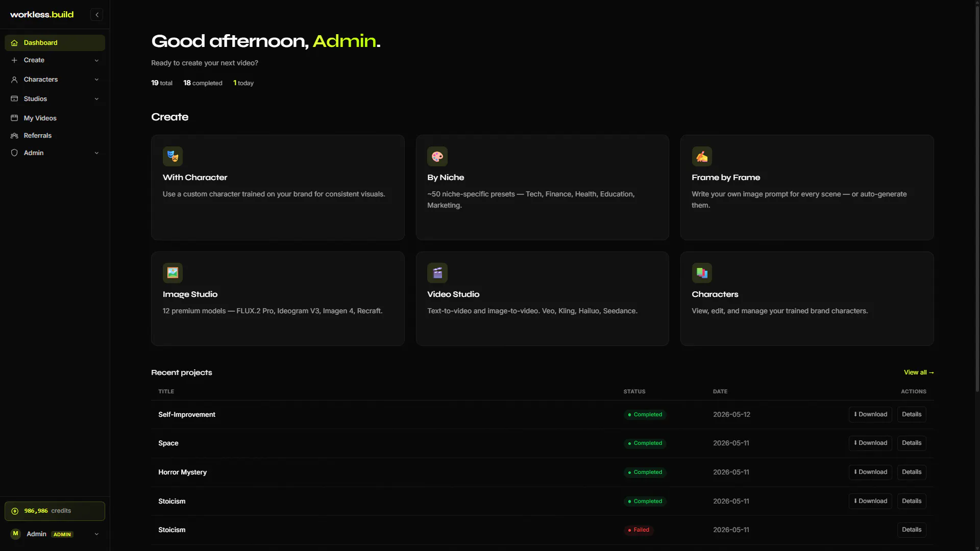Click the Dashboard home icon

tap(14, 43)
